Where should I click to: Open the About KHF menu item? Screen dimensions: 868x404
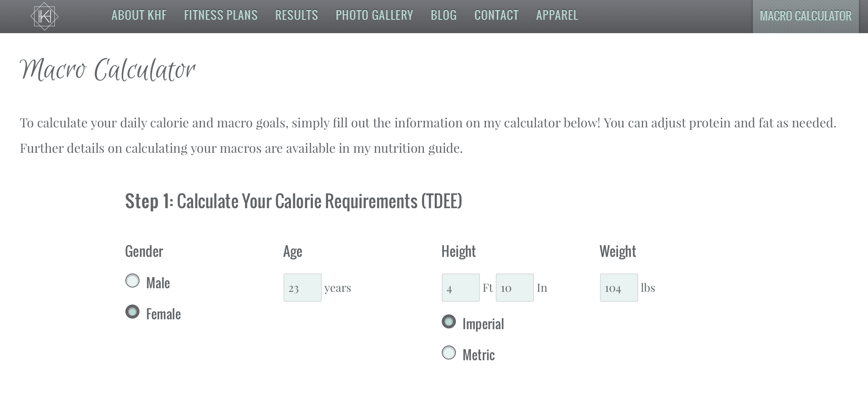139,15
